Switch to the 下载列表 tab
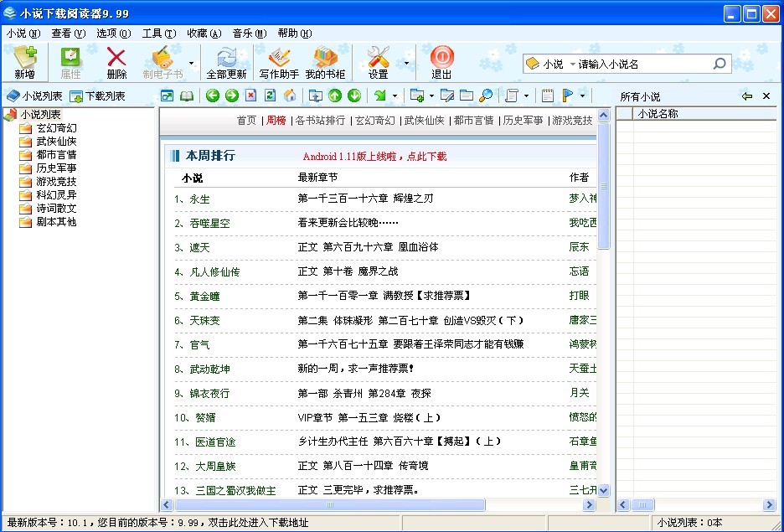The width and height of the screenshot is (784, 532). click(97, 96)
